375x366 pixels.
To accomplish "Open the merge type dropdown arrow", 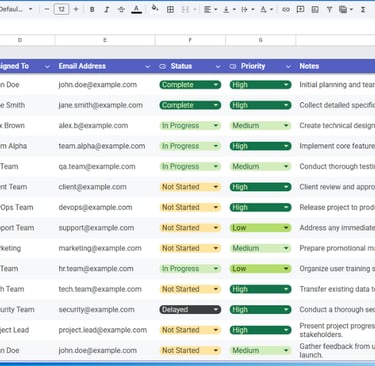I will click(195, 9).
